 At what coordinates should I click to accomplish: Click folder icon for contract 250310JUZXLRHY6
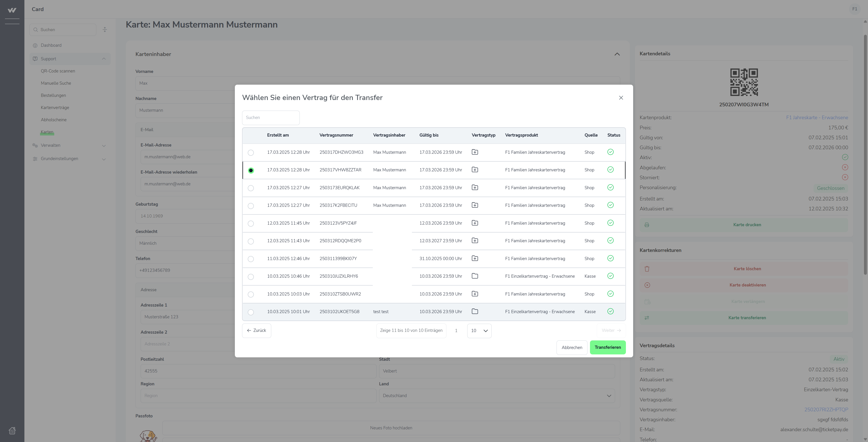(475, 276)
